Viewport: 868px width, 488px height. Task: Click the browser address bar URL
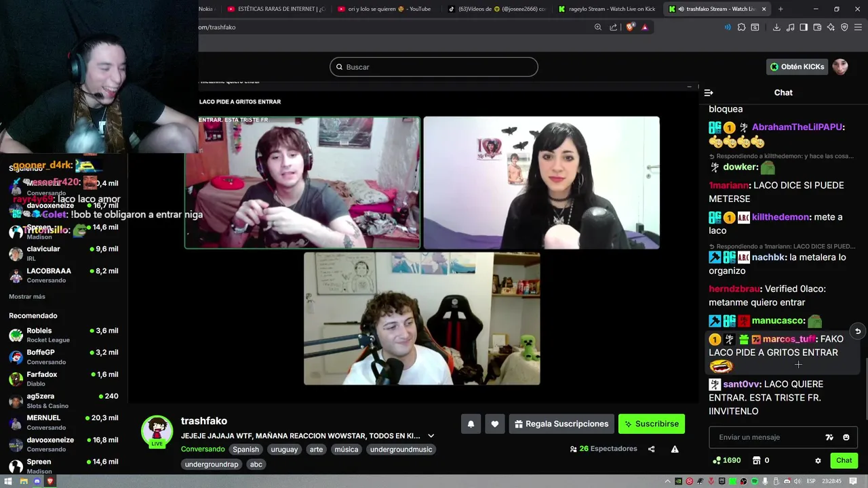(217, 27)
